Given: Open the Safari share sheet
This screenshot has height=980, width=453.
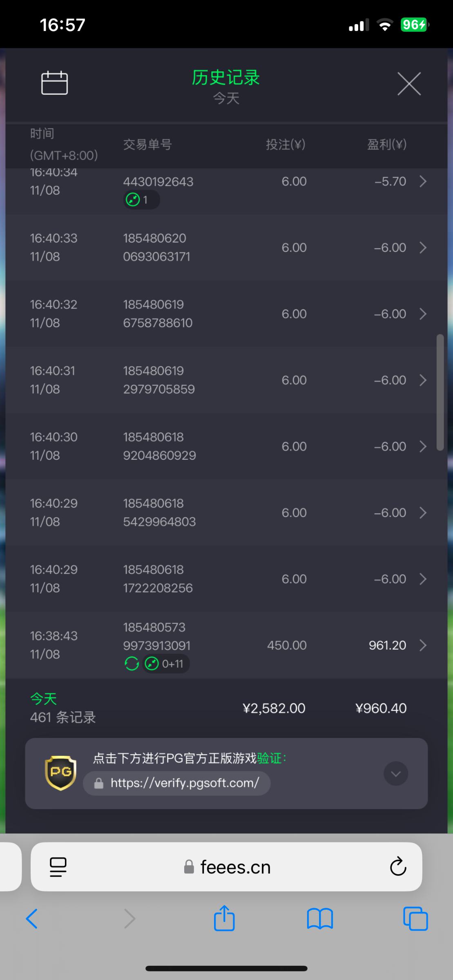Looking at the screenshot, I should 224,919.
